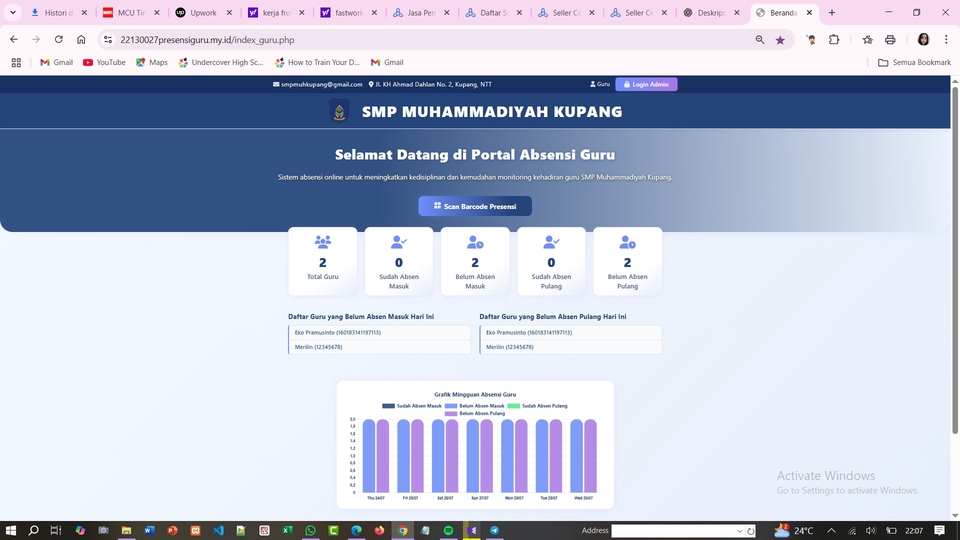Image resolution: width=960 pixels, height=540 pixels.
Task: Switch to the Daftar browser tab
Action: 489,13
